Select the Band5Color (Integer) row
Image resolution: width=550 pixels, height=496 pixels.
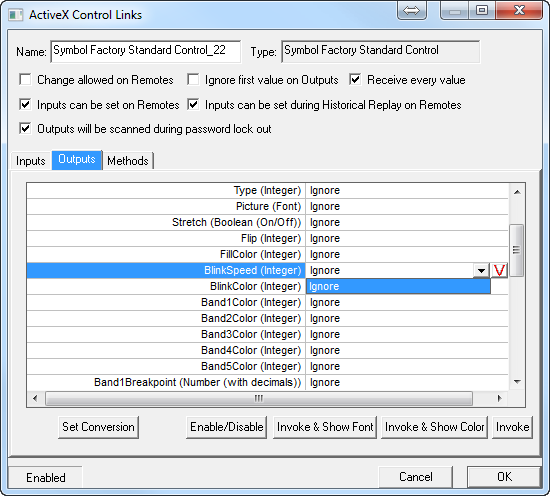267,366
